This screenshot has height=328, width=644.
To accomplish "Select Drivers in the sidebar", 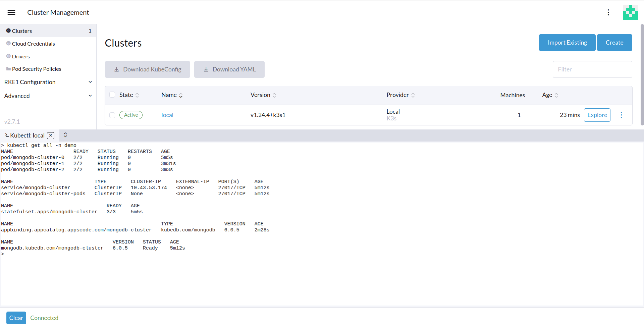I will pos(21,56).
